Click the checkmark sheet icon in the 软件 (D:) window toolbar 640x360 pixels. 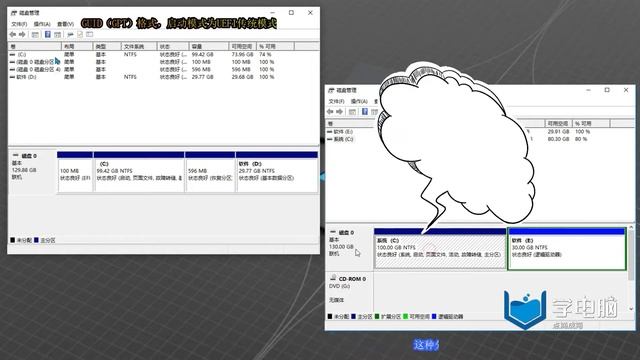(x=80, y=35)
